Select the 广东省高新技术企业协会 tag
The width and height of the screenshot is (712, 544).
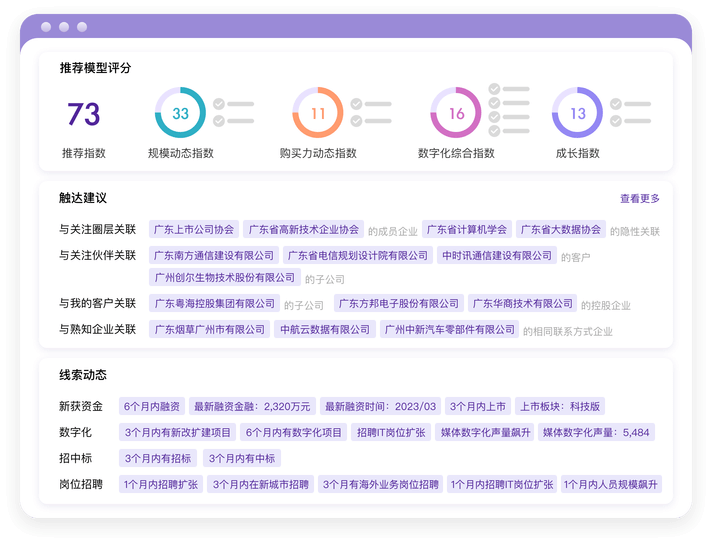point(303,229)
